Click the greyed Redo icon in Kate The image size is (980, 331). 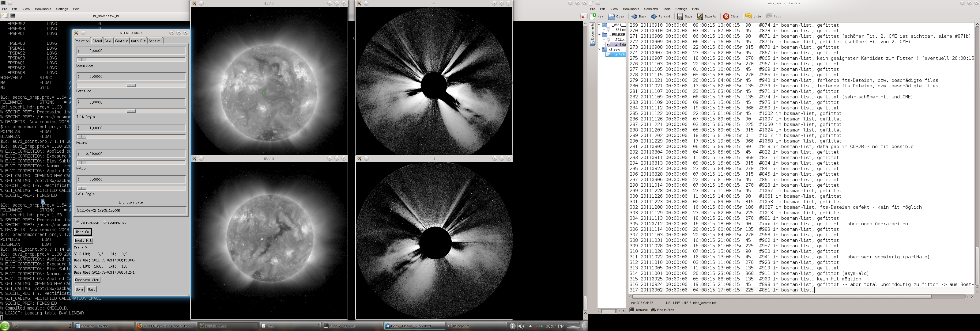(769, 16)
